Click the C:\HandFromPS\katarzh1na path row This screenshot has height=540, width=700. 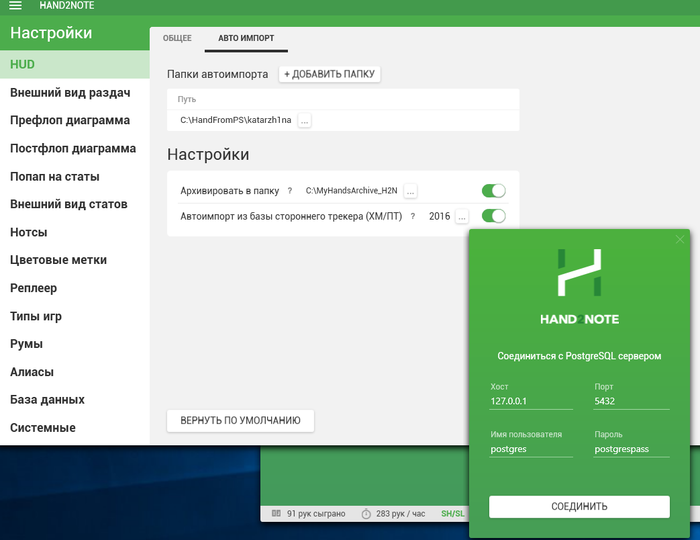click(343, 120)
